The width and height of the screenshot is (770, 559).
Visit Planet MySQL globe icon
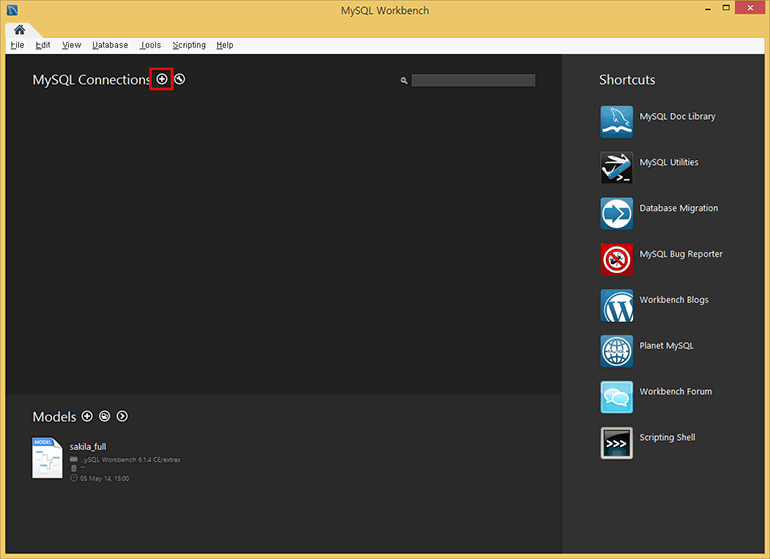coord(616,351)
